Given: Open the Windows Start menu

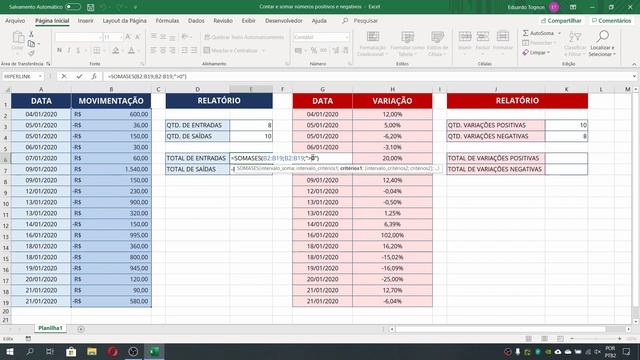Looking at the screenshot, I should click(x=9, y=351).
